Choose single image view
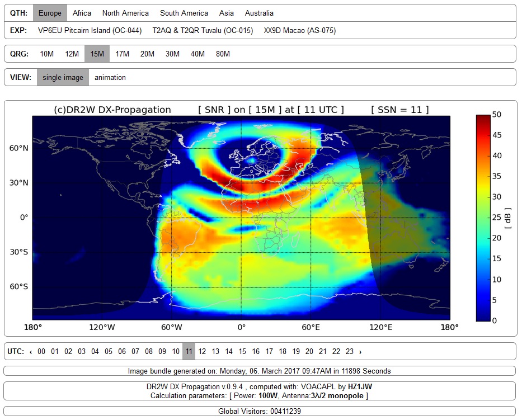The width and height of the screenshot is (522, 420). point(63,77)
